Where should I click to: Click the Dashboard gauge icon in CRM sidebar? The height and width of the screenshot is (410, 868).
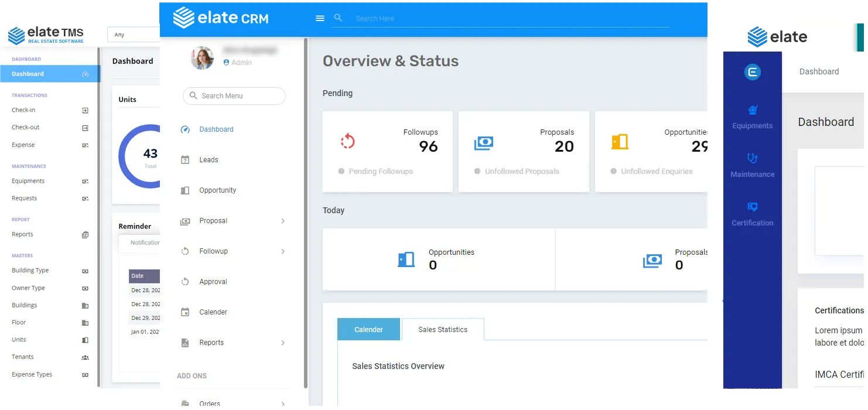point(185,129)
